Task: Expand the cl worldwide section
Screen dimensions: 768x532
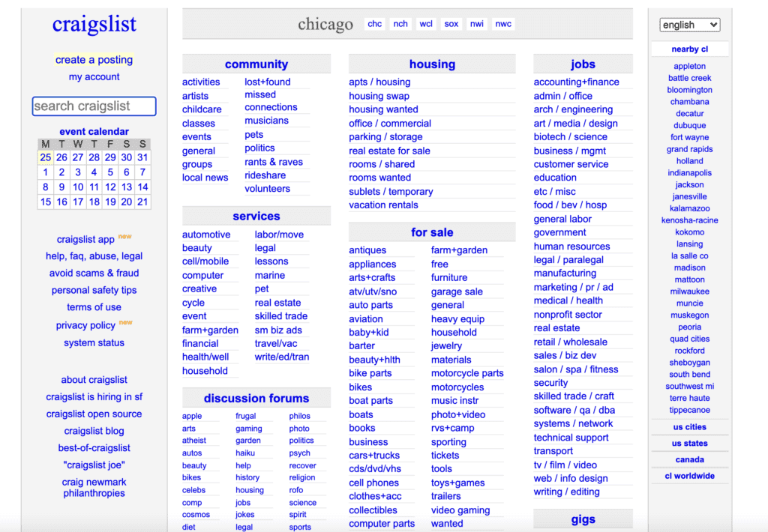Action: click(x=690, y=476)
